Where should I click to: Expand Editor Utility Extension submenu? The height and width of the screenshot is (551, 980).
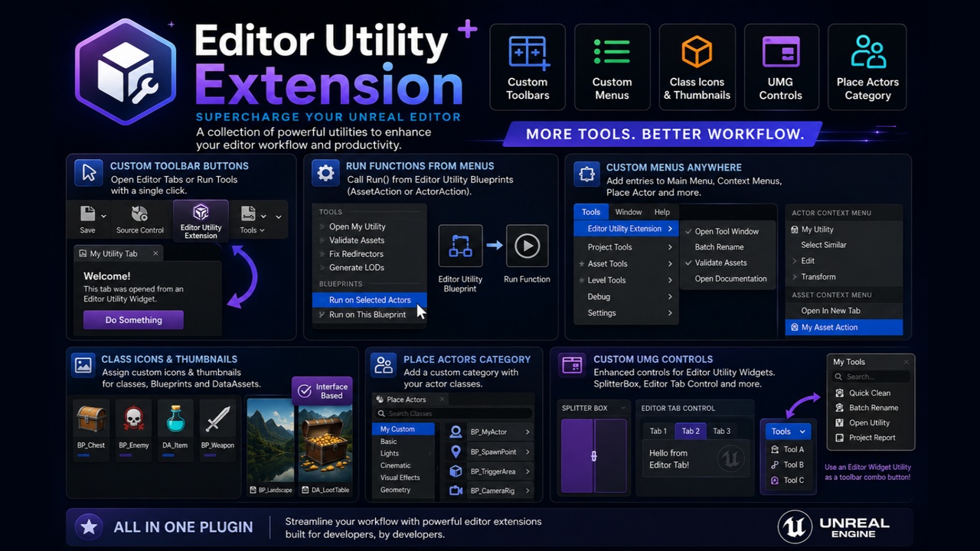tap(626, 229)
